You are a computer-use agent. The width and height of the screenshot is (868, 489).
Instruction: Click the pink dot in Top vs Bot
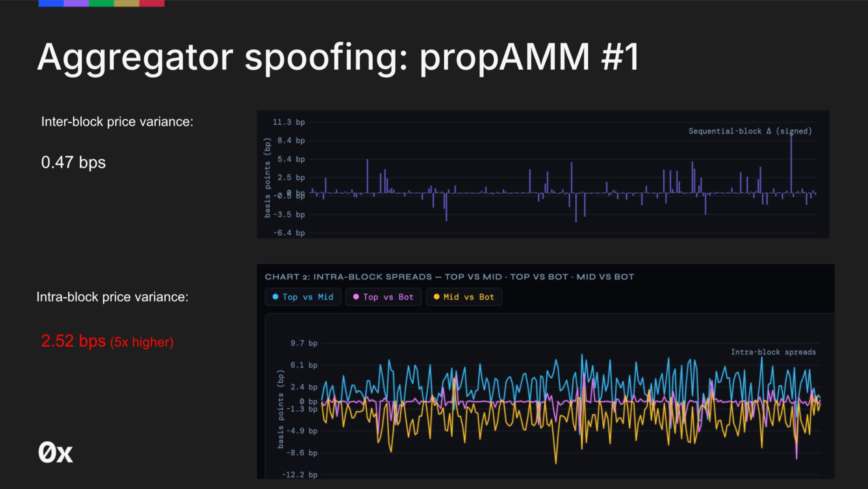[x=356, y=297]
